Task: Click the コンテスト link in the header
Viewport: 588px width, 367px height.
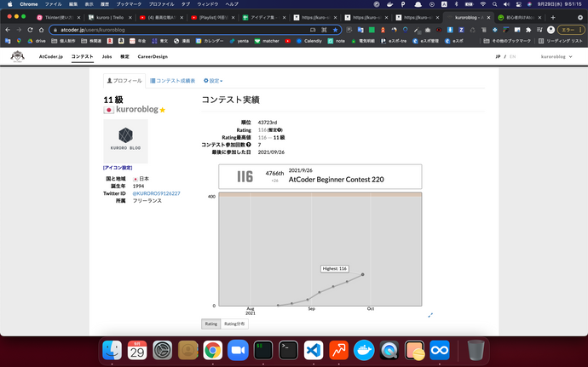Action: 82,56
